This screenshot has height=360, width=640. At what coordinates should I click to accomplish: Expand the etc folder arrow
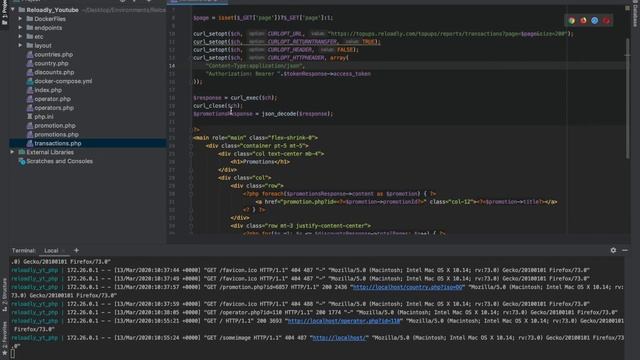[20, 36]
